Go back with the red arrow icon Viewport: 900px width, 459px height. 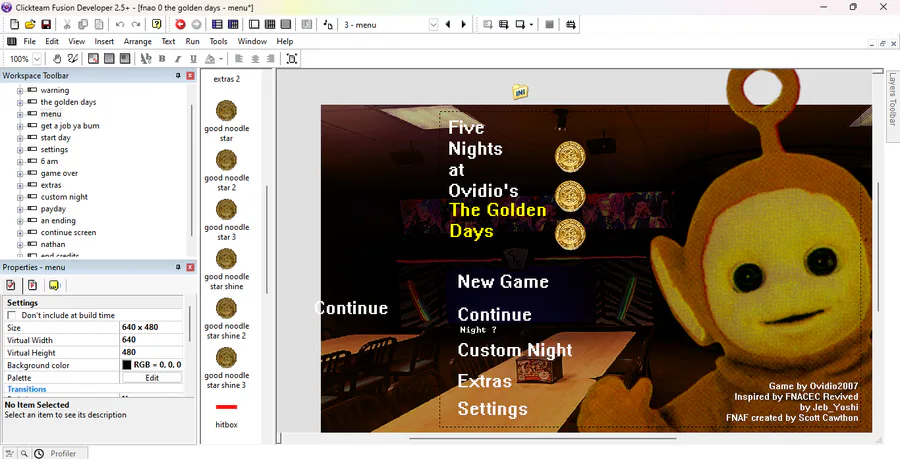tap(180, 25)
